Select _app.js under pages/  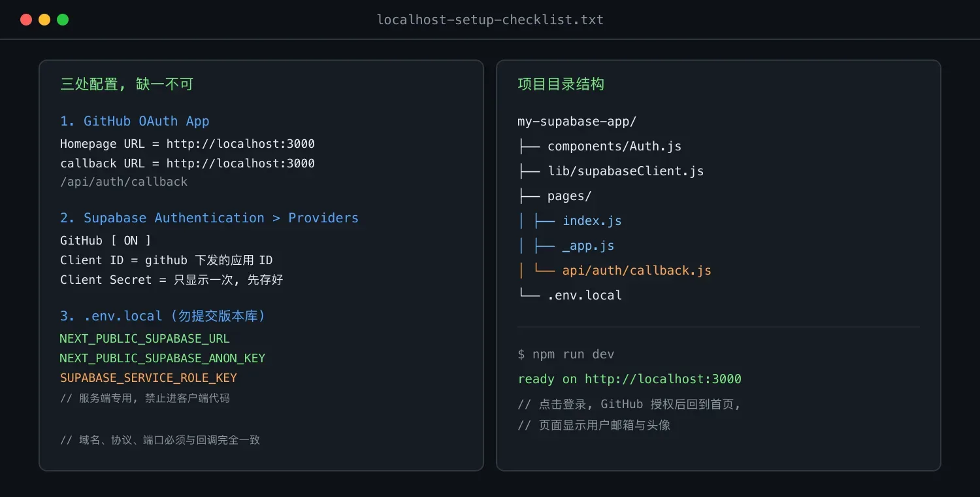tap(589, 246)
